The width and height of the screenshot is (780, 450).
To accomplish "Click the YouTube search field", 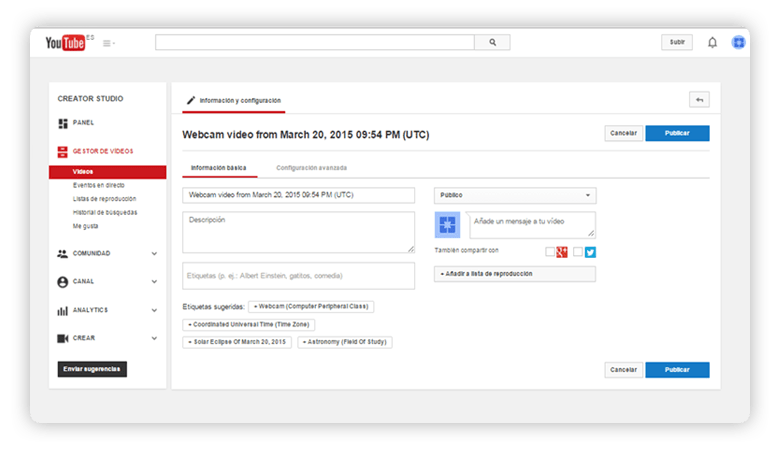I will tap(315, 42).
